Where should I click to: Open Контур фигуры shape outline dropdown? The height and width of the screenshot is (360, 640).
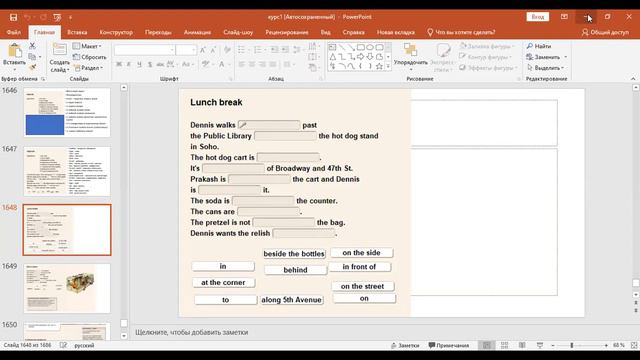(485, 57)
